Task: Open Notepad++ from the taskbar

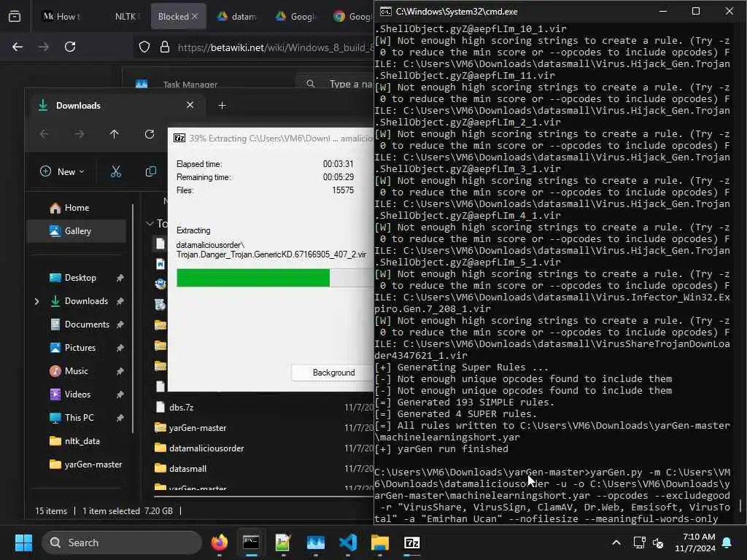Action: [x=283, y=542]
